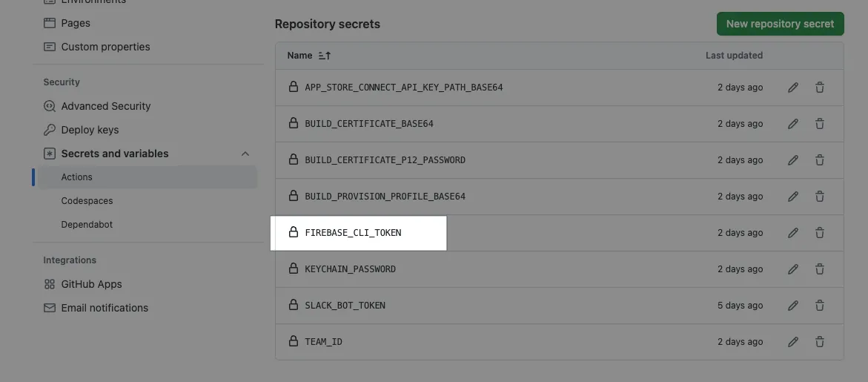Collapse the Secrets and variables section
Viewport: 868px width, 382px height.
click(245, 154)
